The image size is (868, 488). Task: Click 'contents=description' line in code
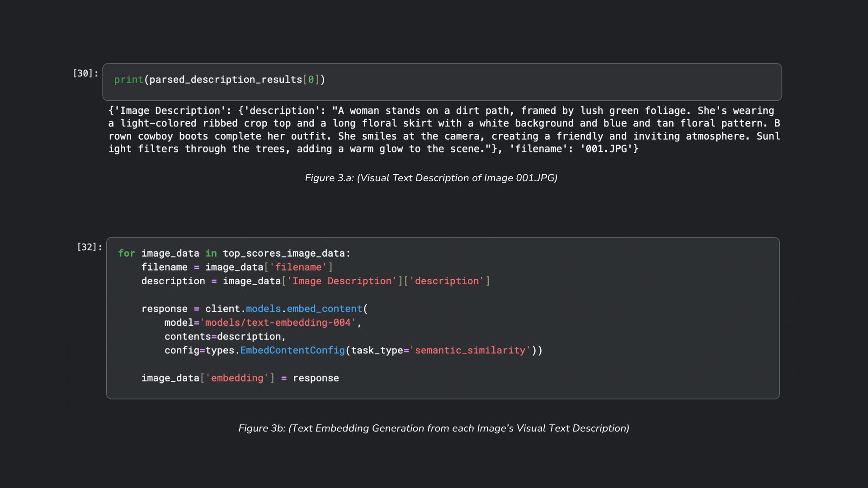(x=225, y=337)
